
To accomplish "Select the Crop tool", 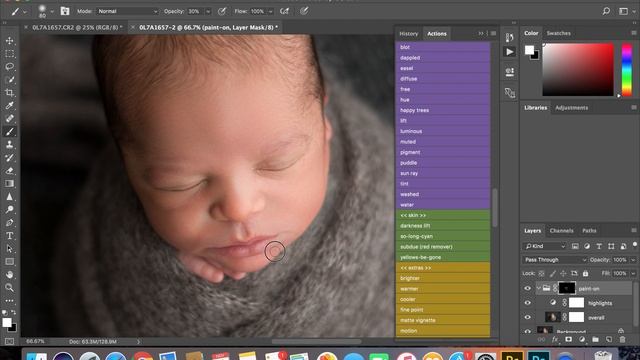I will pyautogui.click(x=10, y=93).
